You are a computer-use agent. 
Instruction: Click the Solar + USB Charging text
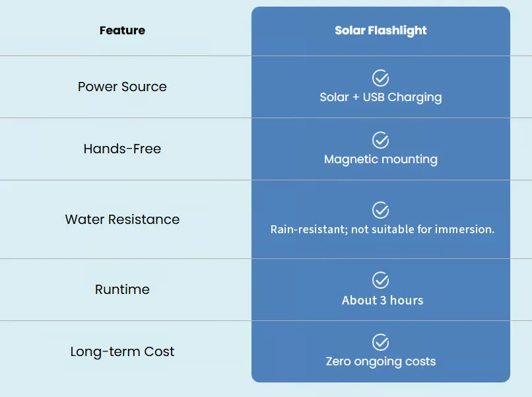pos(381,98)
